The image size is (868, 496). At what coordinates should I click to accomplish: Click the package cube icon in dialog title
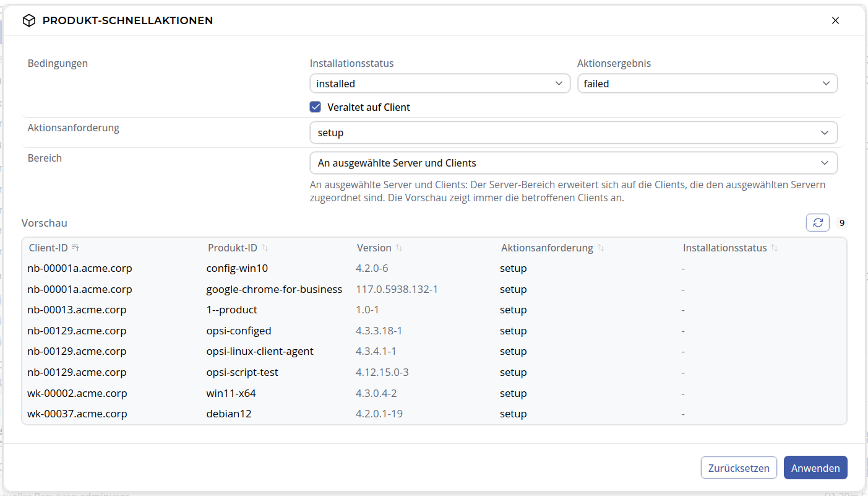[29, 20]
